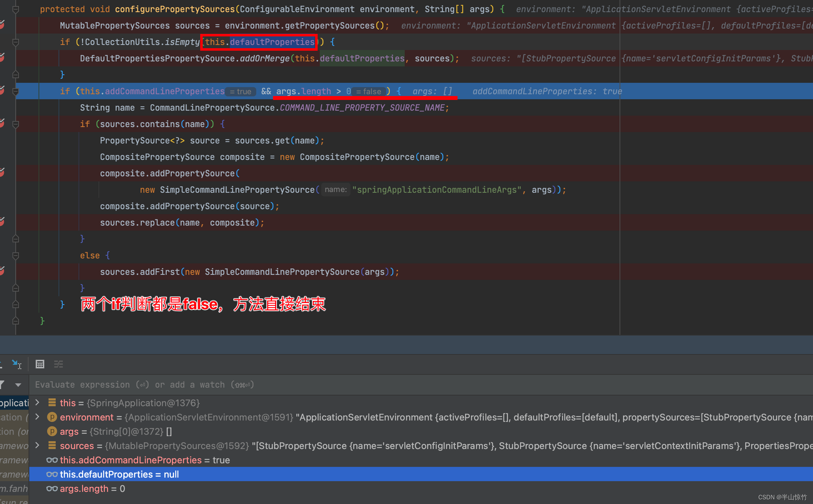813x504 pixels.
Task: Click the parameter icon next to args
Action: coord(52,431)
